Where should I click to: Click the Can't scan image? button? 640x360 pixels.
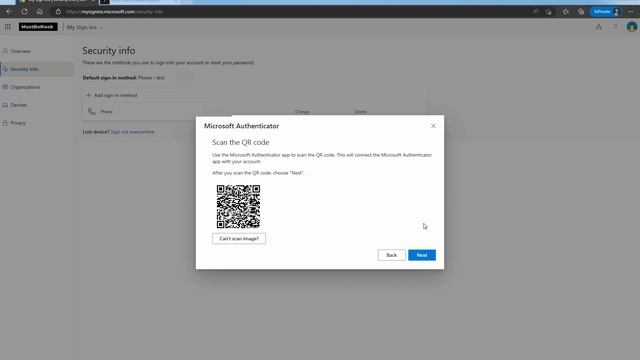pos(239,239)
